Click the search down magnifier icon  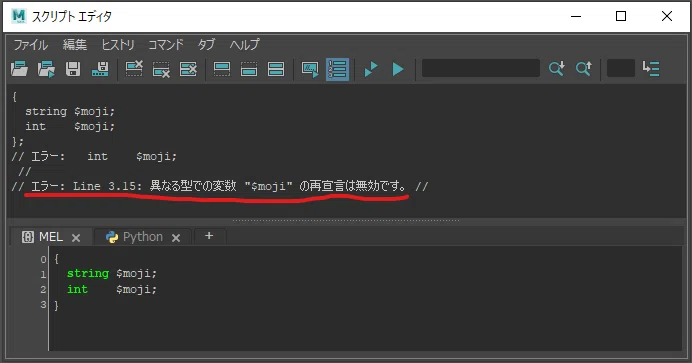click(x=557, y=68)
